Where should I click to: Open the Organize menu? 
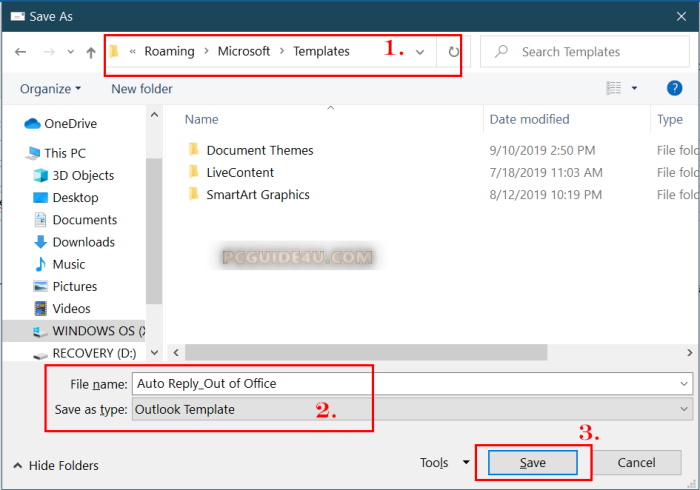[50, 89]
